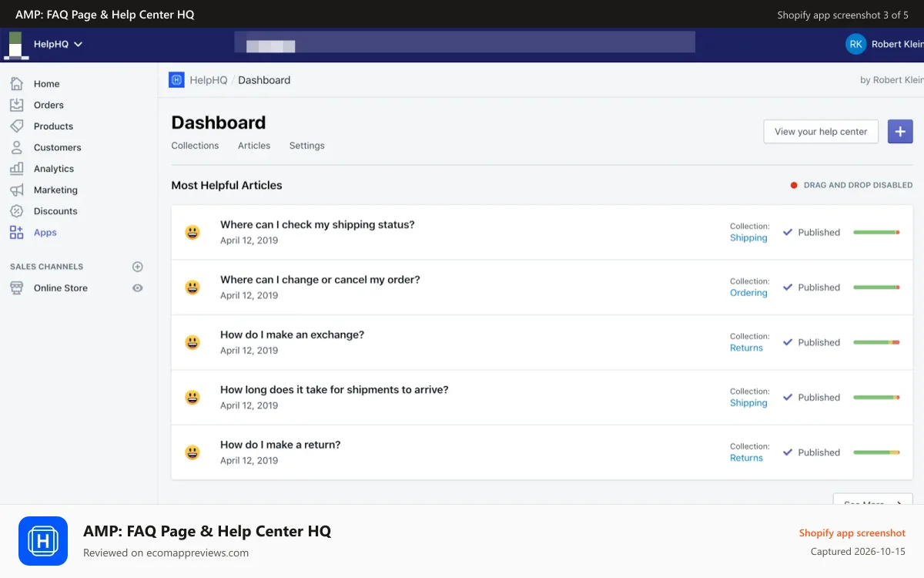Screen dimensions: 924x578
Task: Open the HelpHQ store switcher dropdown
Action: 58,44
